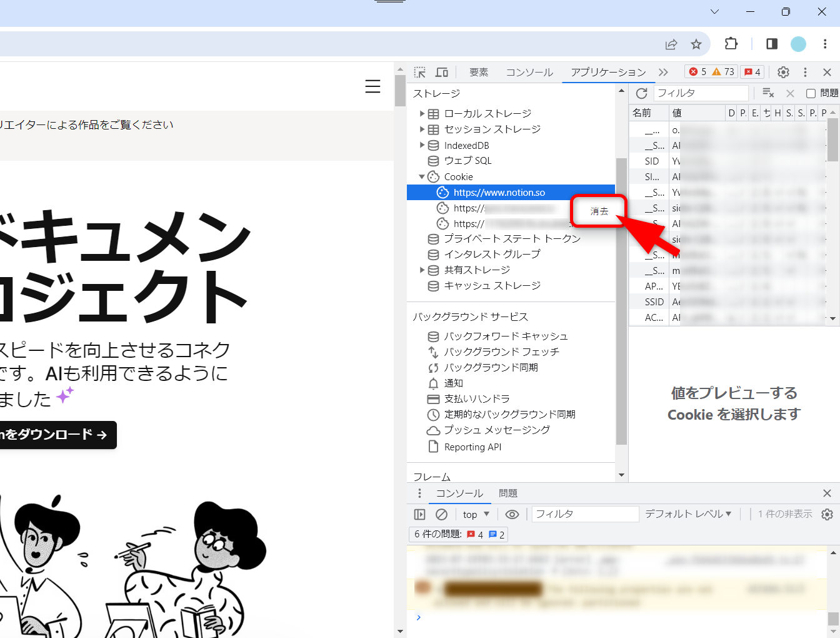Image resolution: width=840 pixels, height=638 pixels.
Task: Expand the ローカル ストレージ tree node
Action: point(422,114)
